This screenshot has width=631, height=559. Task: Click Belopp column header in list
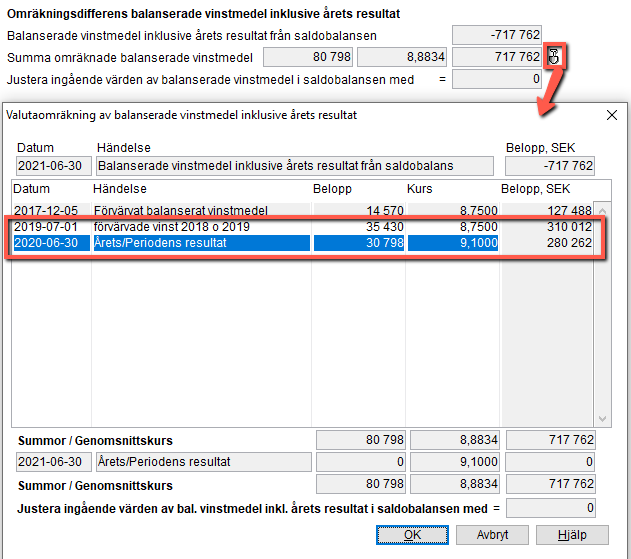[332, 189]
